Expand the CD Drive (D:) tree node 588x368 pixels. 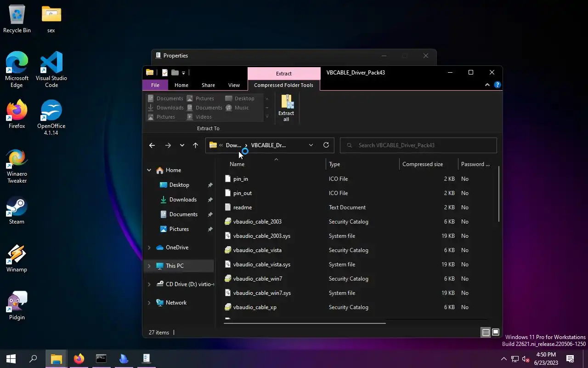tap(149, 284)
